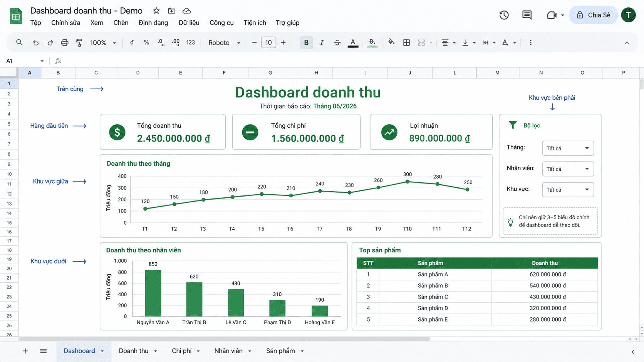Open version history clock icon
Screen dimensions: 644x362
coord(504,15)
